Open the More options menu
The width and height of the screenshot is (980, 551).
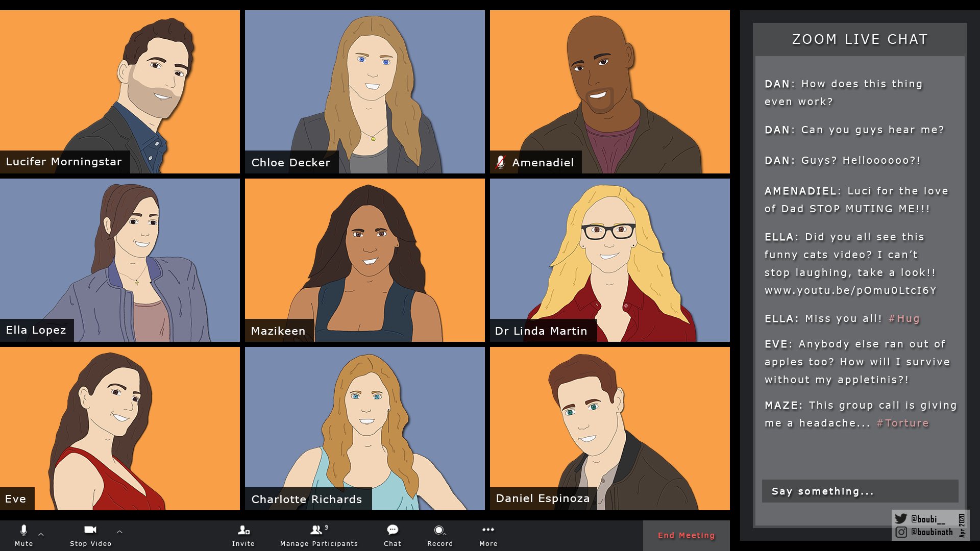(488, 530)
